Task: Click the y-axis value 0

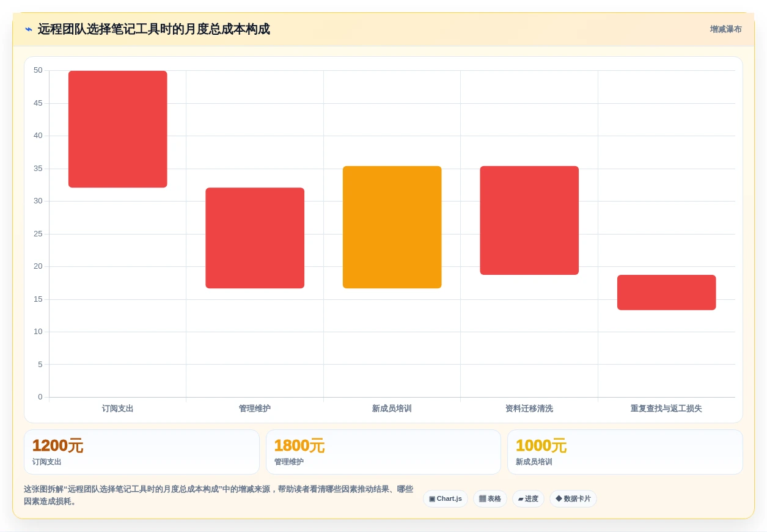Action: (x=40, y=397)
